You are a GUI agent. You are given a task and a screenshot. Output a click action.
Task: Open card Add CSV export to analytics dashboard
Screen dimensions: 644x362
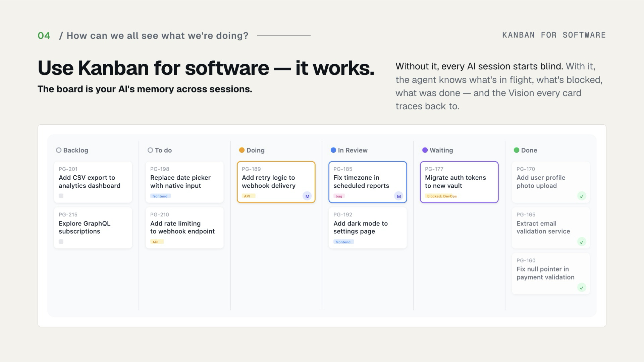93,182
